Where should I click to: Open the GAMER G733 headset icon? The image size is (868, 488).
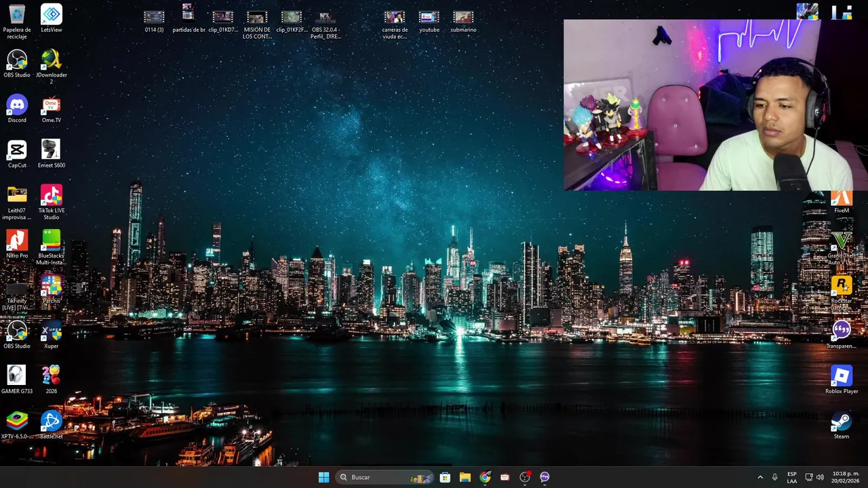click(x=17, y=380)
